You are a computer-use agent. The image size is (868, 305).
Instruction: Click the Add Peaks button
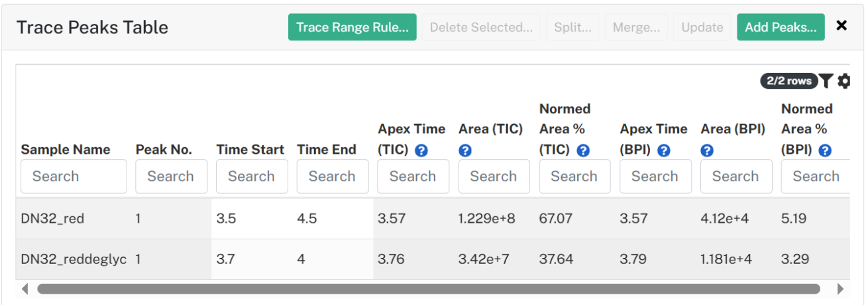[781, 27]
